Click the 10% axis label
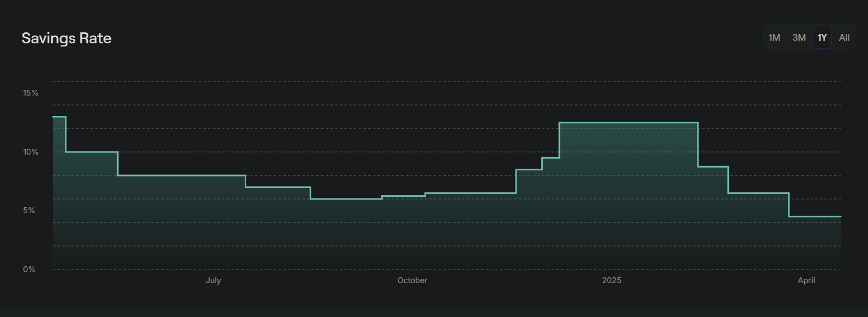The height and width of the screenshot is (317, 868). 30,152
